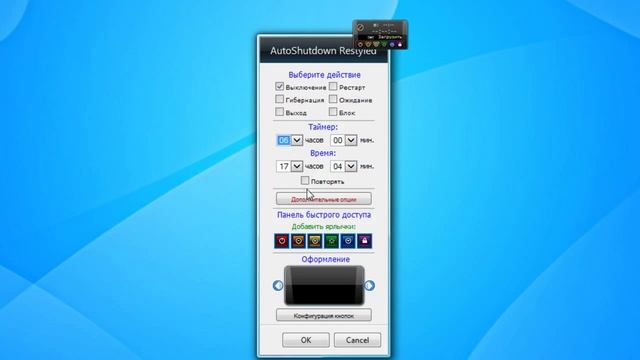This screenshot has width=640, height=360.
Task: Select the red shutdown shortcut icon
Action: coord(282,241)
